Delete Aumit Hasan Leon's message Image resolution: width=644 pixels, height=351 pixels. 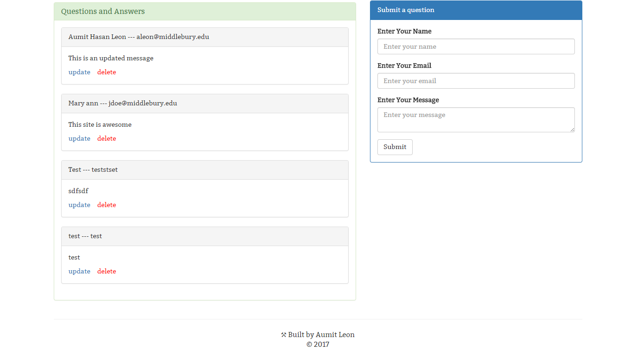107,72
